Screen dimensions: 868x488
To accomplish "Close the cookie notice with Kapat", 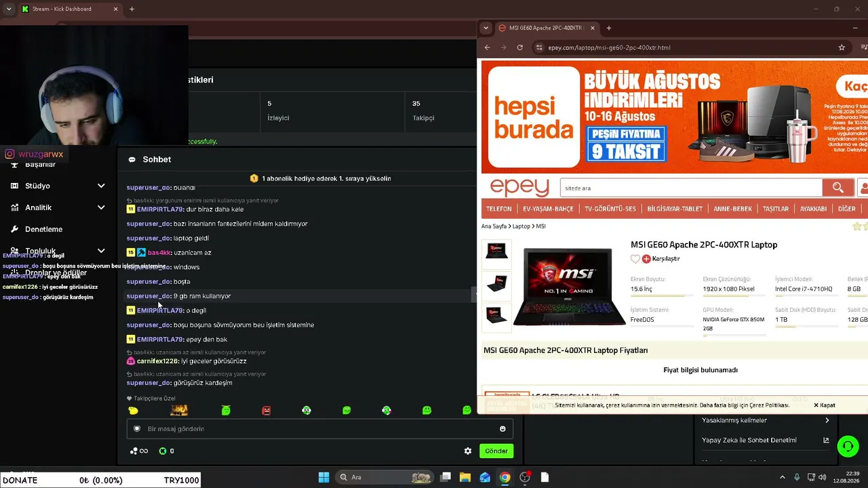I will 824,405.
